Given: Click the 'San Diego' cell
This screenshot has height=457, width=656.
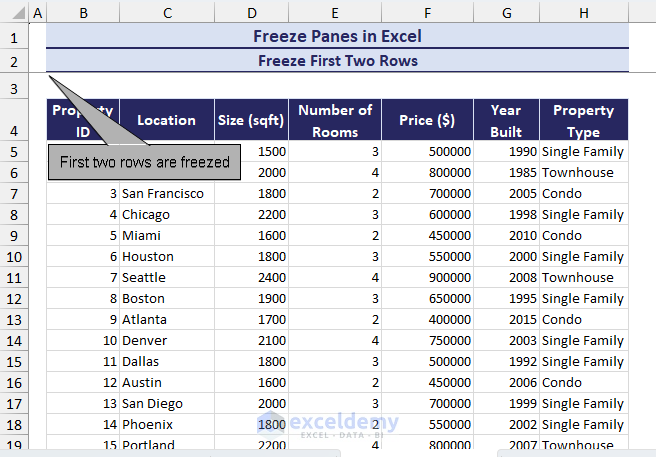Looking at the screenshot, I should (x=167, y=403).
